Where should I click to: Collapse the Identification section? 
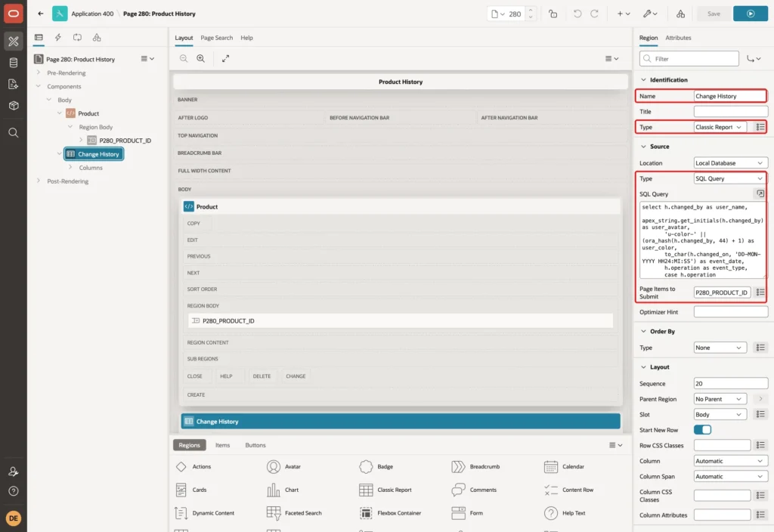coord(643,79)
